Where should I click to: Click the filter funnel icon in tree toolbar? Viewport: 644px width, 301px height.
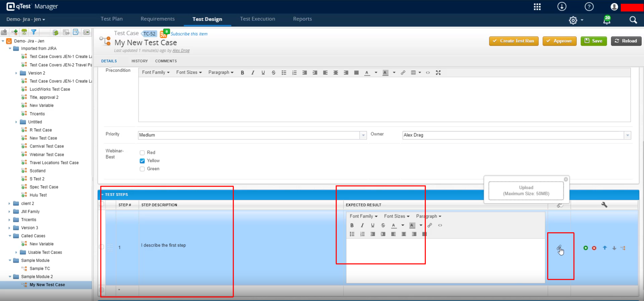(34, 32)
